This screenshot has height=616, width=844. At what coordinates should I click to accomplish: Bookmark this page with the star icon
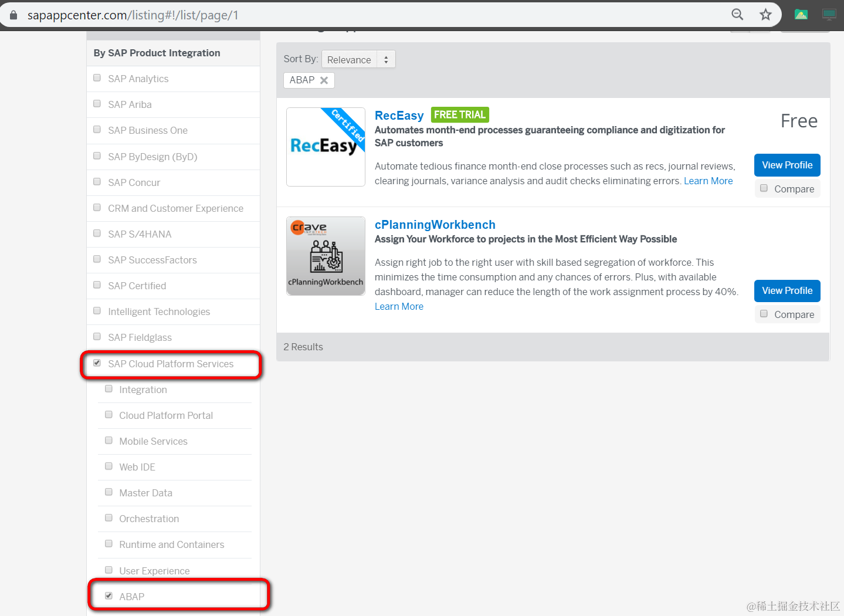tap(765, 15)
